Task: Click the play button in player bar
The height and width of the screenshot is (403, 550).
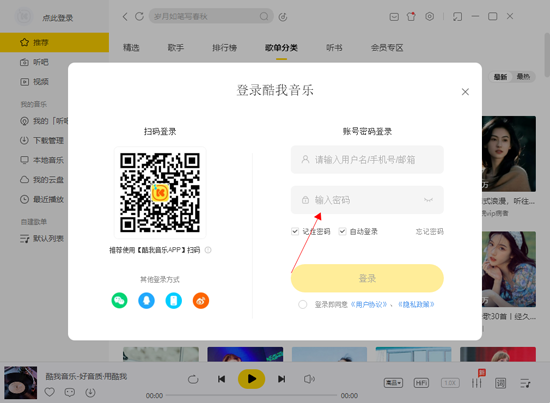Action: pos(251,379)
